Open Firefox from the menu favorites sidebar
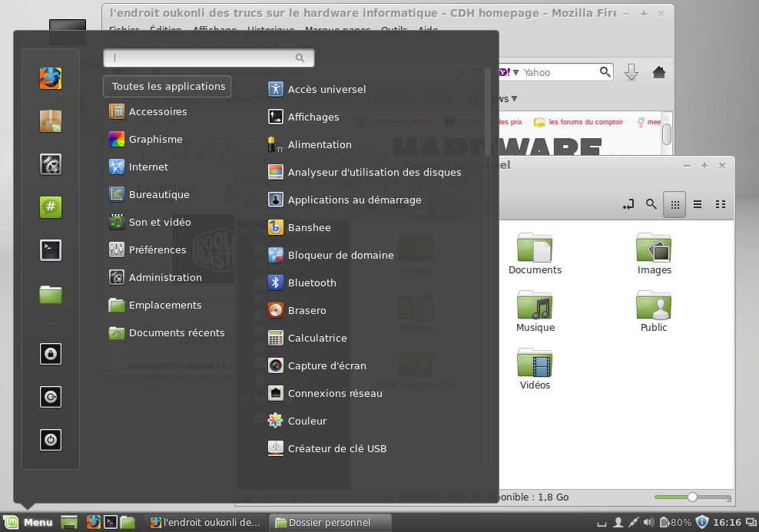This screenshot has width=759, height=532. (x=50, y=78)
